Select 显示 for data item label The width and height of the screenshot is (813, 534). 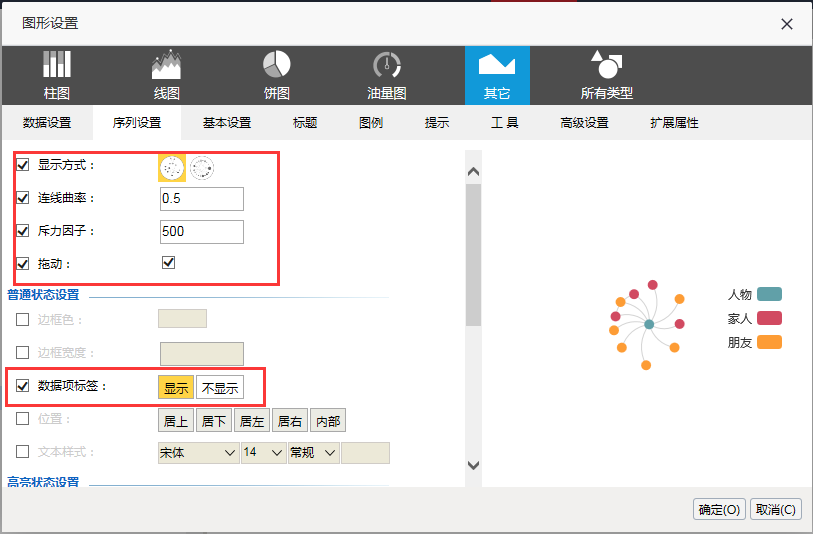[176, 387]
